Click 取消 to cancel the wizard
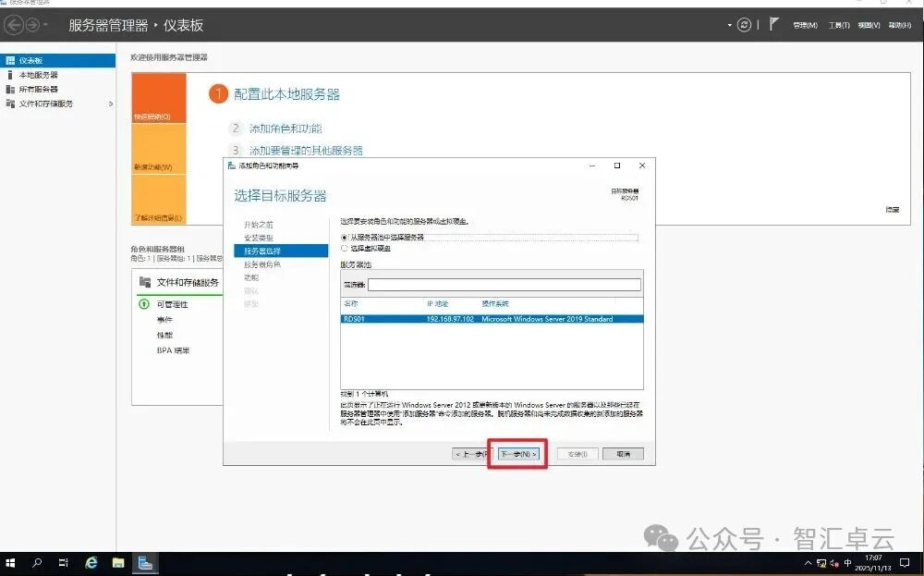The image size is (924, 576). [623, 454]
